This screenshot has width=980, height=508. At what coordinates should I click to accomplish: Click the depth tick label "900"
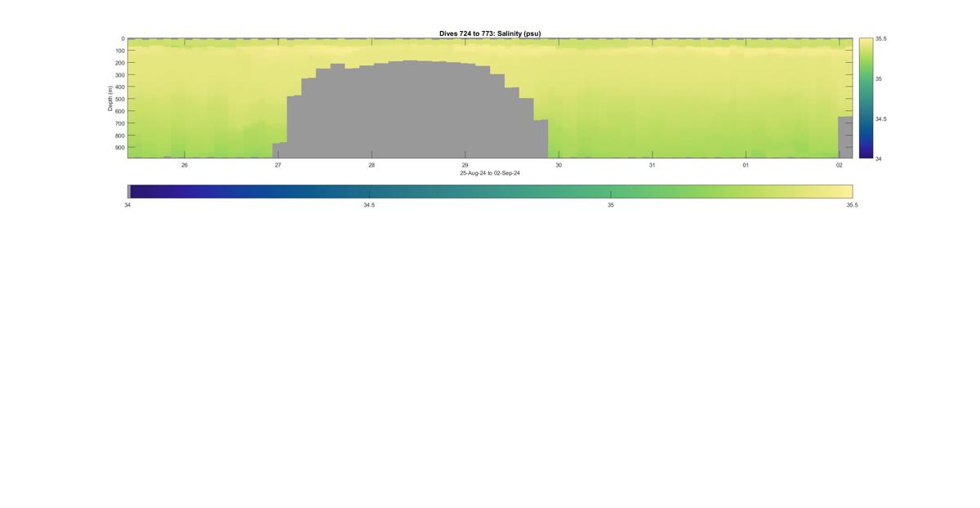119,148
